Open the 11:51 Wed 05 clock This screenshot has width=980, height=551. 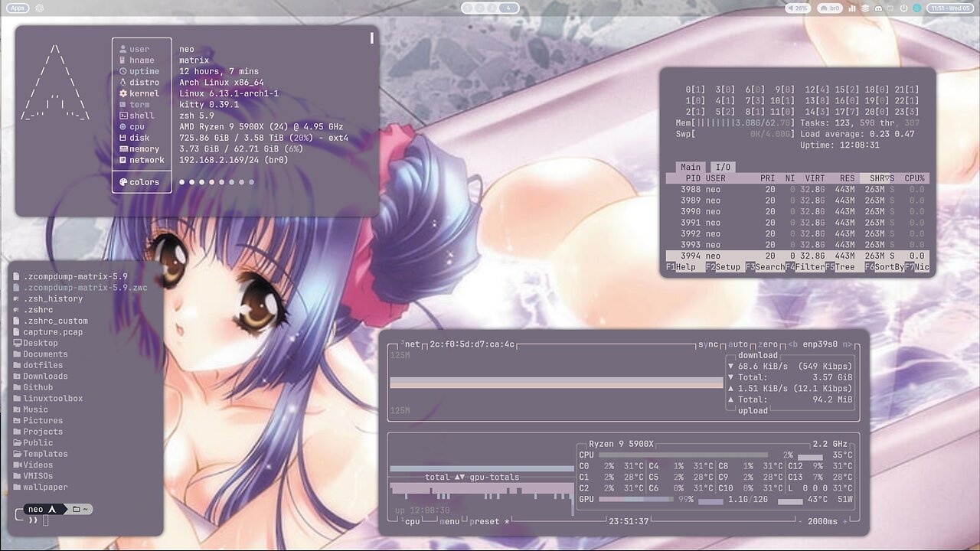[x=949, y=8]
